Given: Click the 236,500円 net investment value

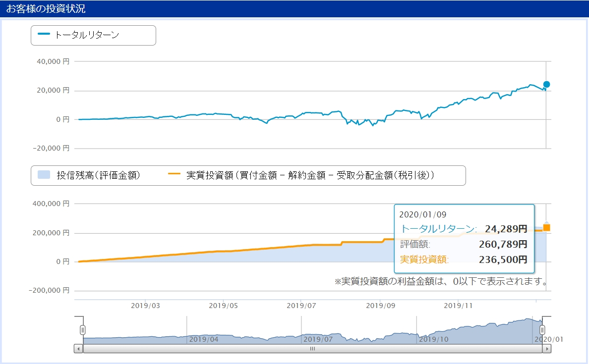Looking at the screenshot, I should (503, 260).
